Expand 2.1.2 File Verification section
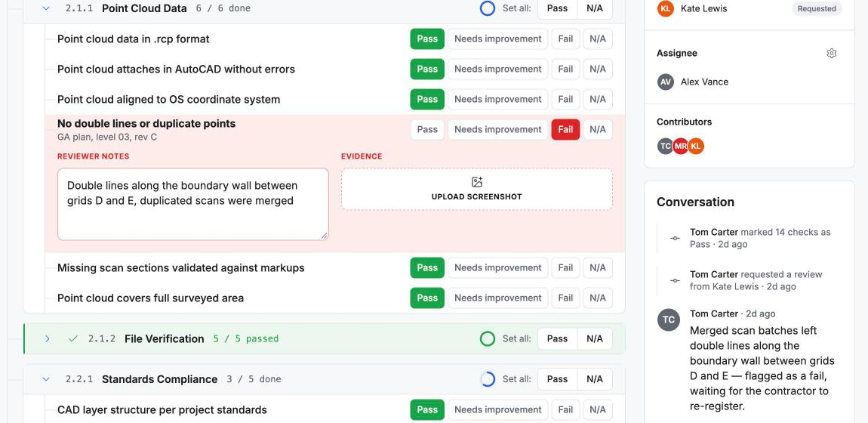Screen dimensions: 868x423 point(47,338)
